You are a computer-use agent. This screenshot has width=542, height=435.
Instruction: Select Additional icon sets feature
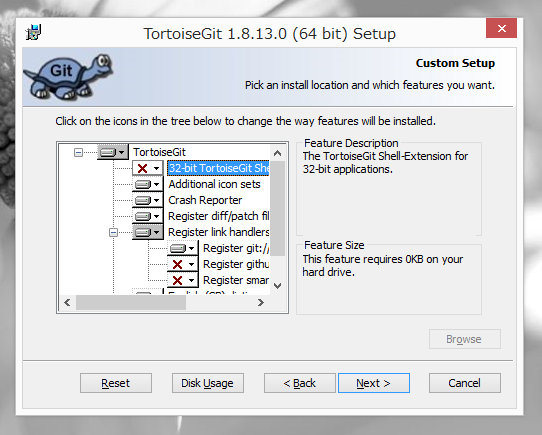click(214, 184)
